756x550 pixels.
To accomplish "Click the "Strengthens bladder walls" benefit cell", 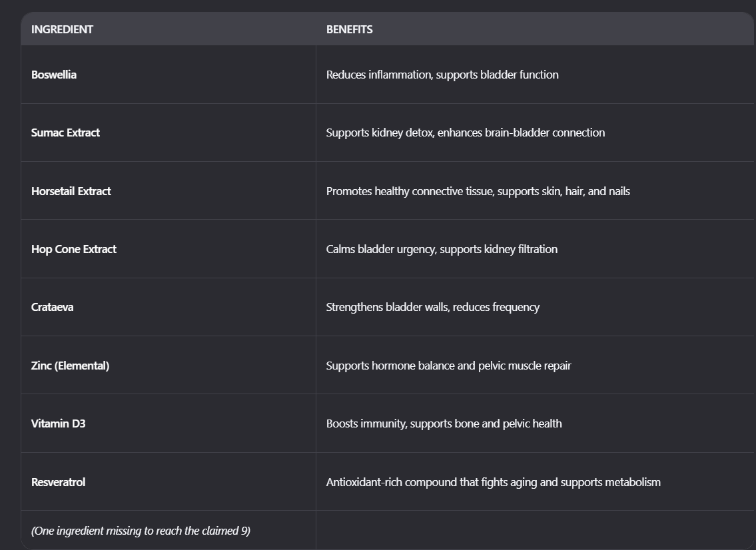I will pyautogui.click(x=432, y=307).
